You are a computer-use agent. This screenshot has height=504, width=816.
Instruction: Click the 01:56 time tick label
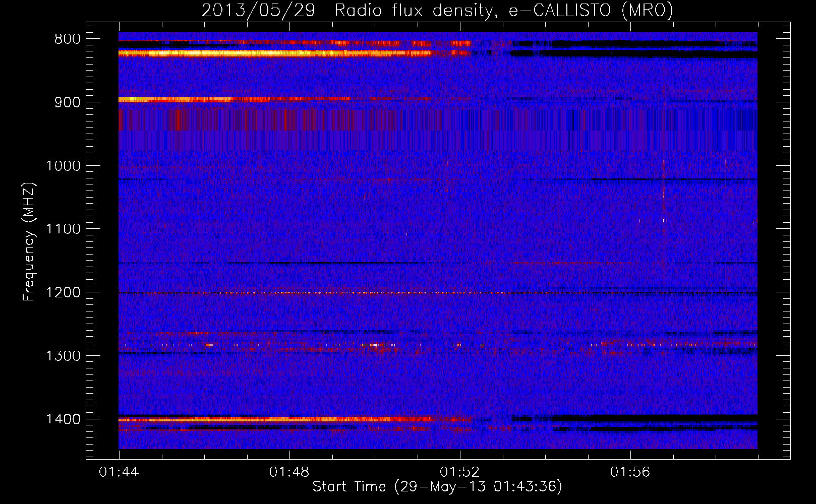click(x=630, y=472)
